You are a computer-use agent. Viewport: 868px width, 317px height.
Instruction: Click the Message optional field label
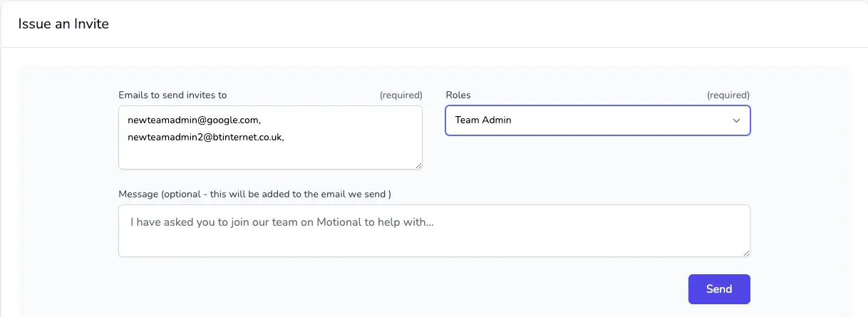[254, 194]
